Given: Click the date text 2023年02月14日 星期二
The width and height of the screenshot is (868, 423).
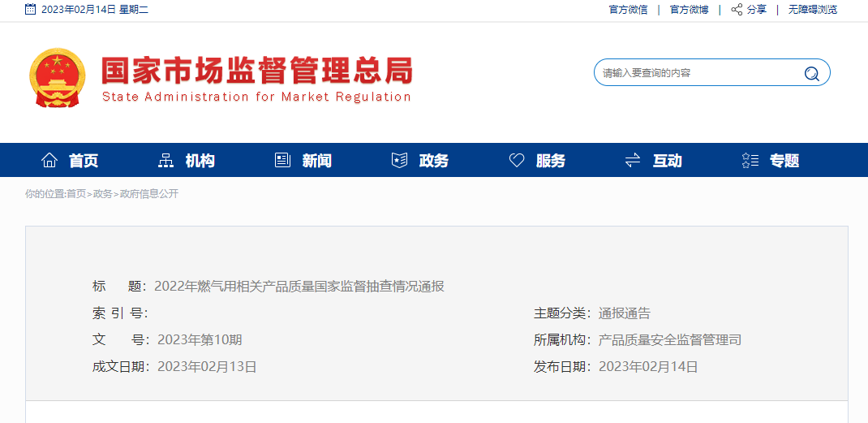Looking at the screenshot, I should click(x=95, y=10).
